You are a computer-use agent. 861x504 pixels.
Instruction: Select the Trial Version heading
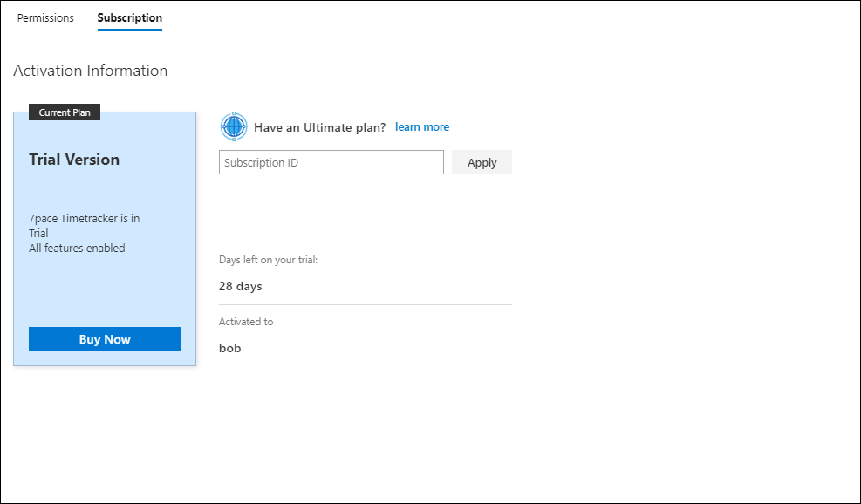pyautogui.click(x=74, y=160)
